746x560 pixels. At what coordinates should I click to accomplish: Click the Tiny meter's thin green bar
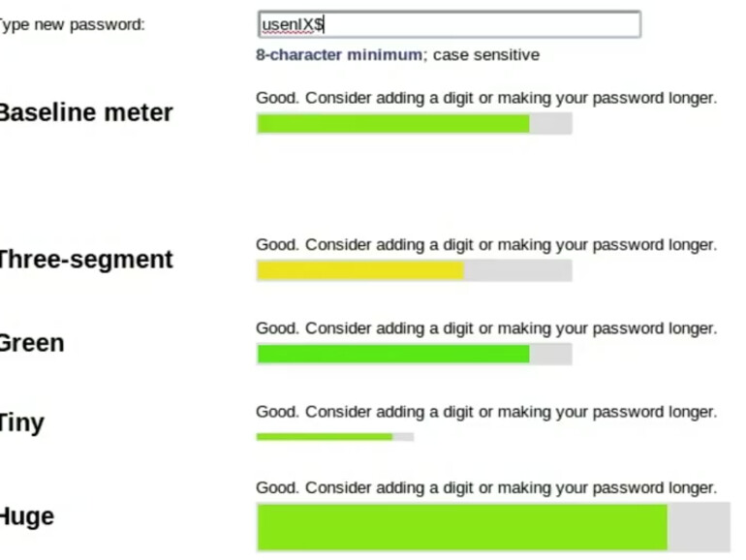pos(324,437)
